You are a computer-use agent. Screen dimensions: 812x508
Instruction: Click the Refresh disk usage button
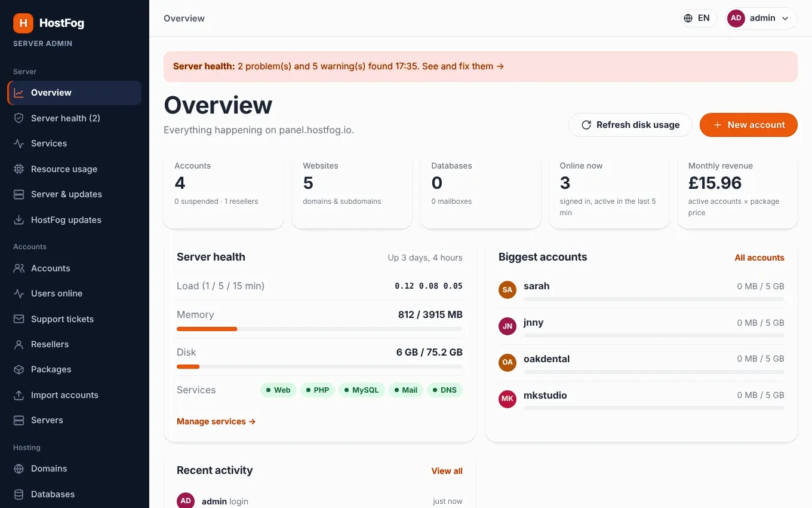[630, 125]
